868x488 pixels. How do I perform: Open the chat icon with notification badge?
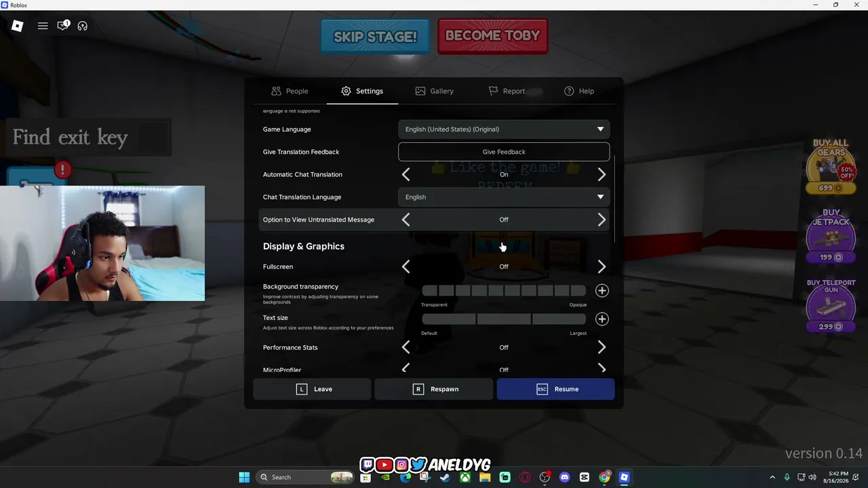(x=62, y=26)
